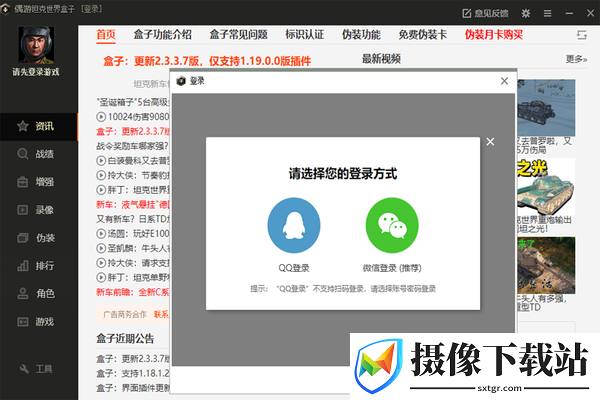The height and width of the screenshot is (400, 600).
Task: Play the 拎大侠: 请求支 video item
Action: click(132, 263)
